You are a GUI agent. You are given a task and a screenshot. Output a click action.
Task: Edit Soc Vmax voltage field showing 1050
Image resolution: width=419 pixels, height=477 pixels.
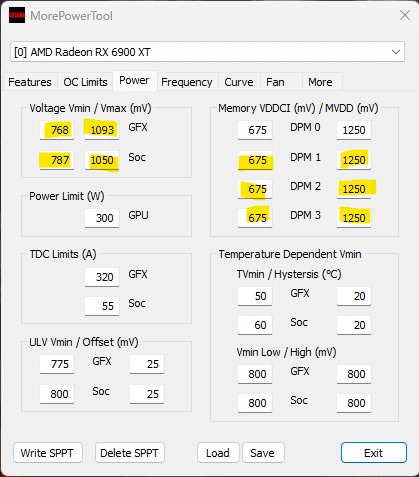[102, 160]
